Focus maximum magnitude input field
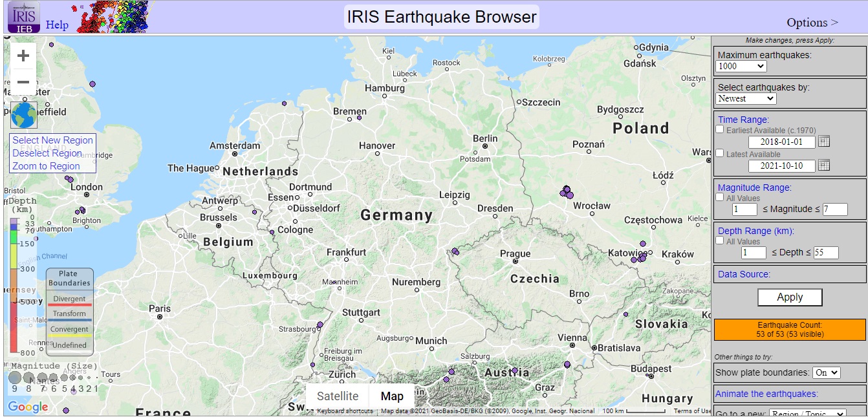868x417 pixels. [835, 209]
